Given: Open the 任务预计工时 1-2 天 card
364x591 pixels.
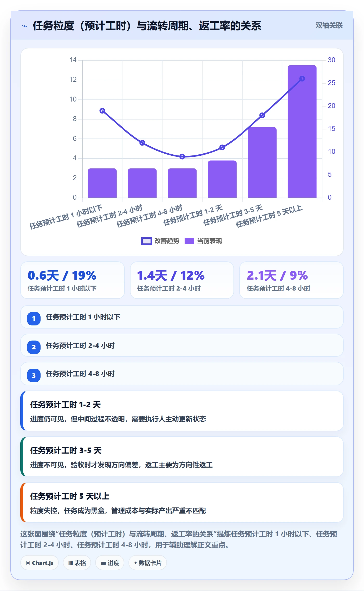Looking at the screenshot, I should tap(182, 411).
